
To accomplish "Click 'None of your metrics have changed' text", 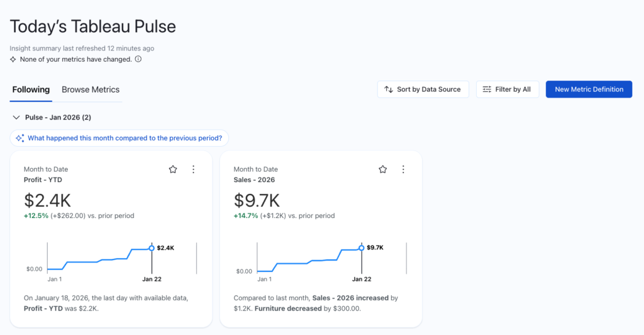I will coord(76,59).
